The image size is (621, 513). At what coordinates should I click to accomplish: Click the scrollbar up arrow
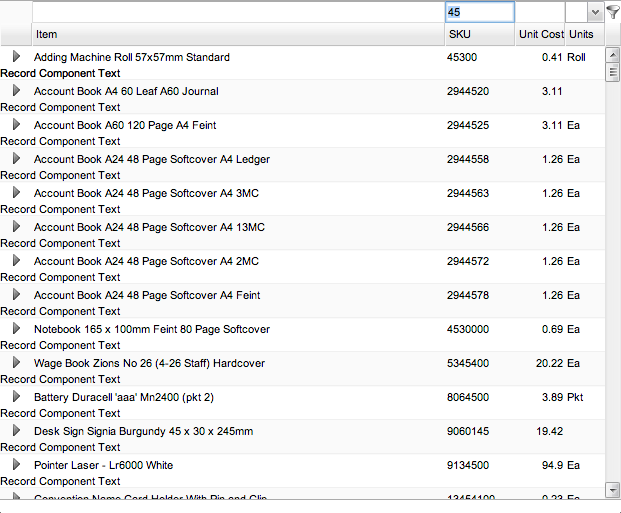612,55
